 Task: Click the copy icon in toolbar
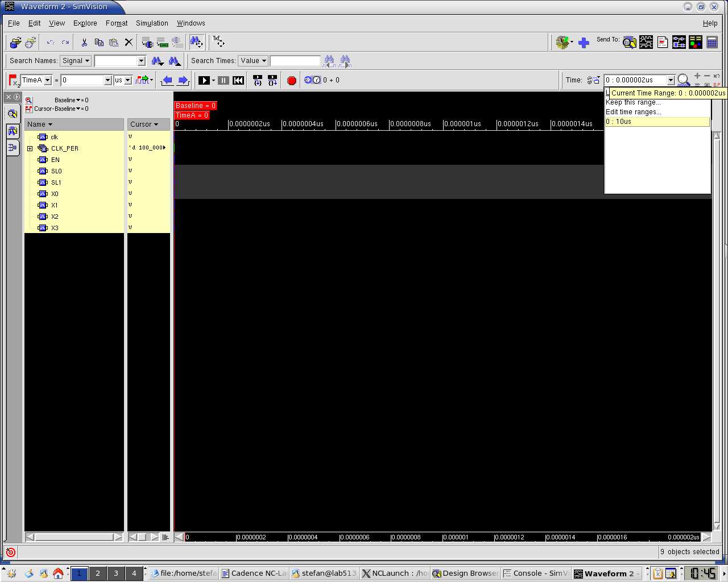[99, 42]
